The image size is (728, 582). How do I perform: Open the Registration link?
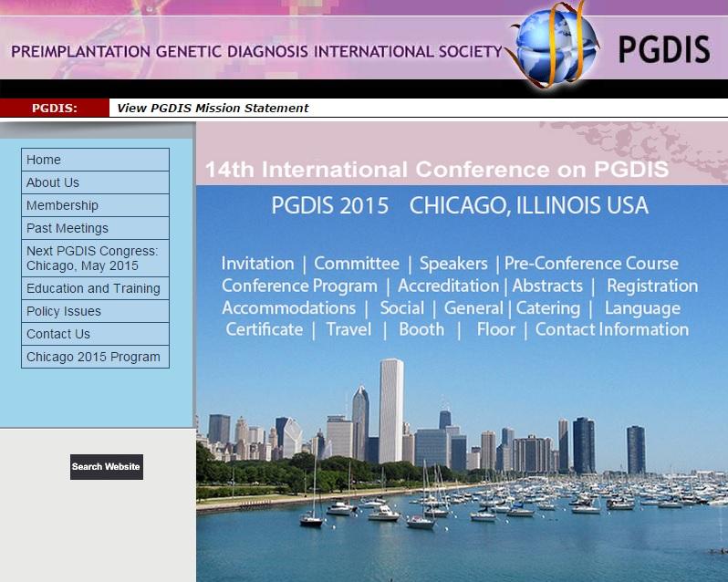pos(651,286)
